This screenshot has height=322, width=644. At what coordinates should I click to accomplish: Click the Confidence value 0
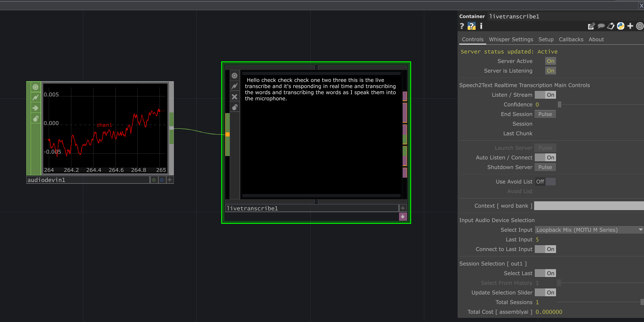coord(537,105)
